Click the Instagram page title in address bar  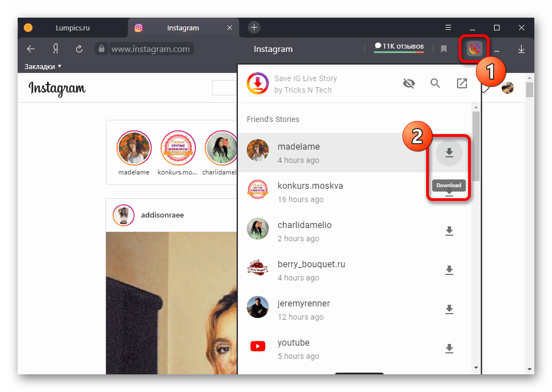coord(273,49)
